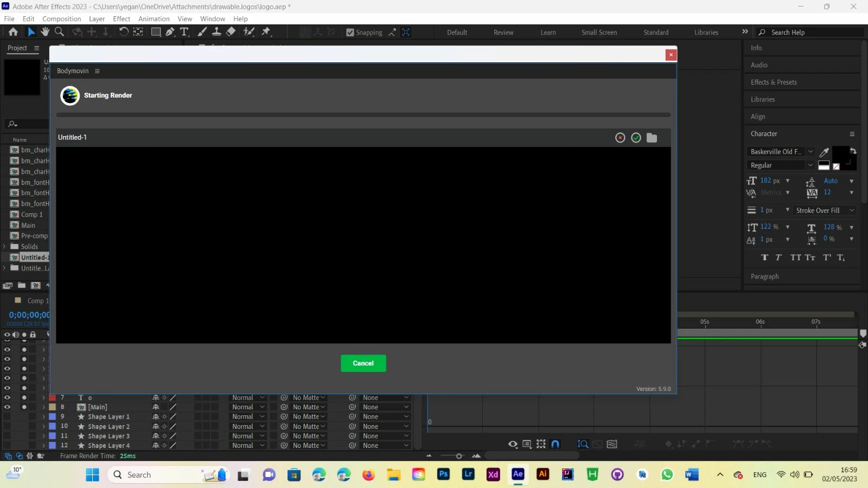The image size is (868, 488).
Task: Select the Hand tool
Action: click(45, 32)
